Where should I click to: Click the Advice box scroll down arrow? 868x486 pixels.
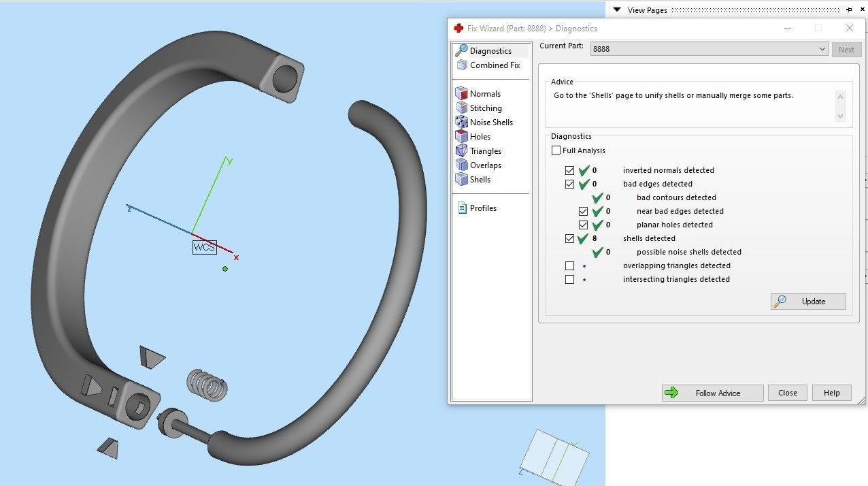(840, 116)
